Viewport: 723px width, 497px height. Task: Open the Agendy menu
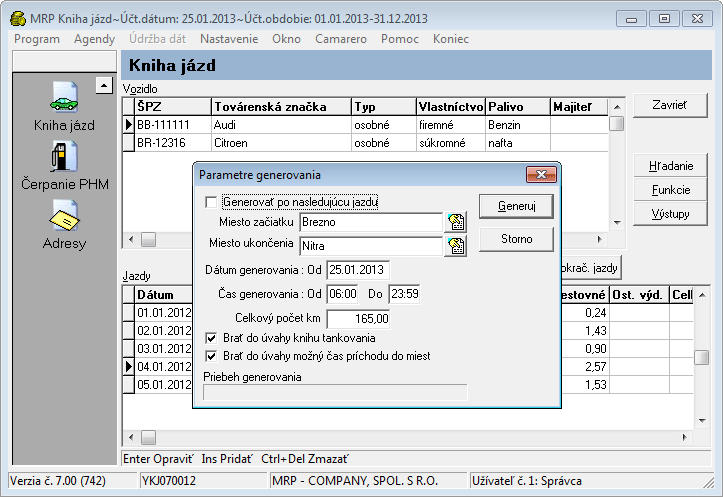point(94,39)
